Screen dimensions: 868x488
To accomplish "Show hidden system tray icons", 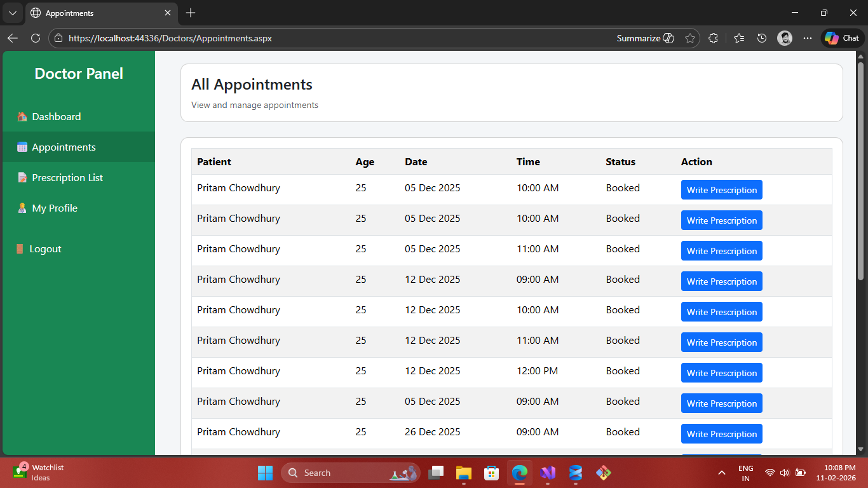I will (x=722, y=473).
